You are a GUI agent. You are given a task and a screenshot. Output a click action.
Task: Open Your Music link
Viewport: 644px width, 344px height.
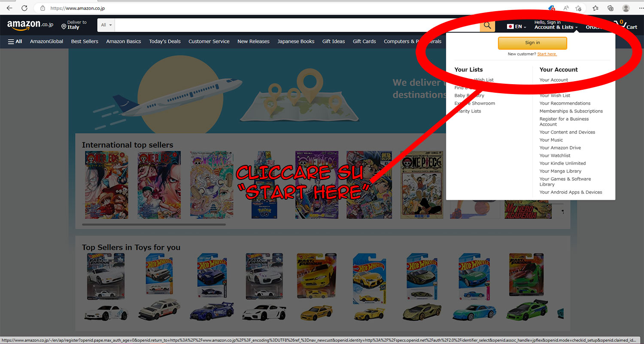click(551, 140)
